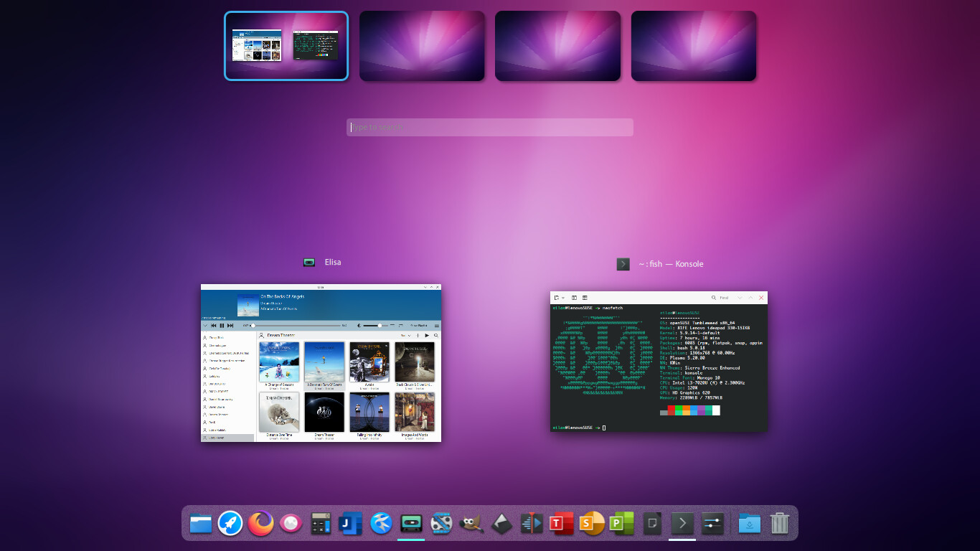Open the red T text document app
Viewport: 980px width, 551px height.
[x=561, y=523]
